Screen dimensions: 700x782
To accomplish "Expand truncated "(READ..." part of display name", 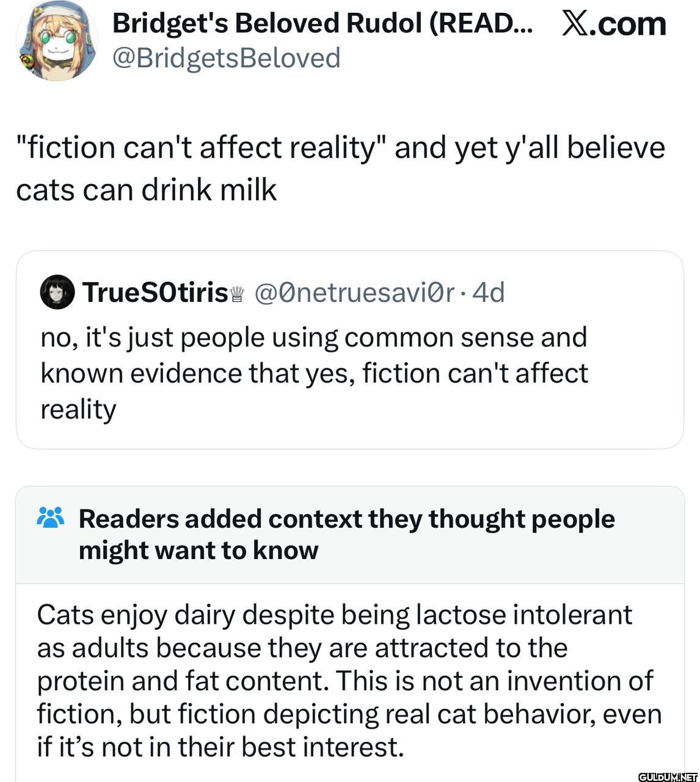I will (483, 23).
